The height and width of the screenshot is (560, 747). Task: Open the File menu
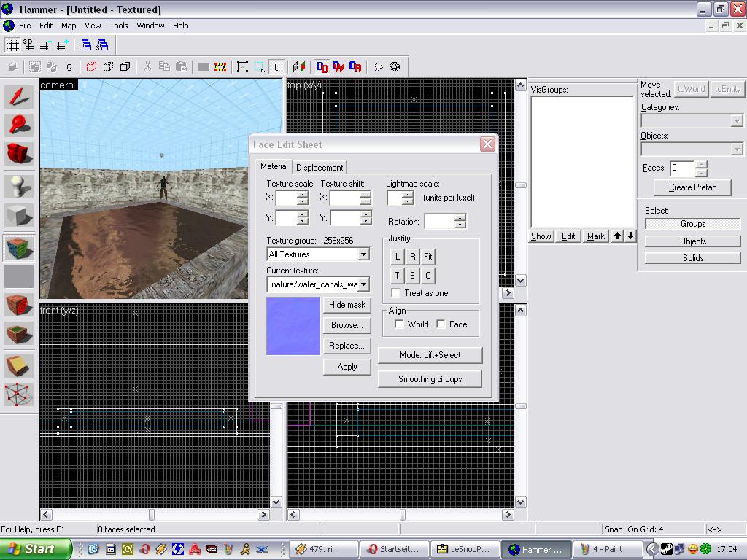pyautogui.click(x=25, y=26)
